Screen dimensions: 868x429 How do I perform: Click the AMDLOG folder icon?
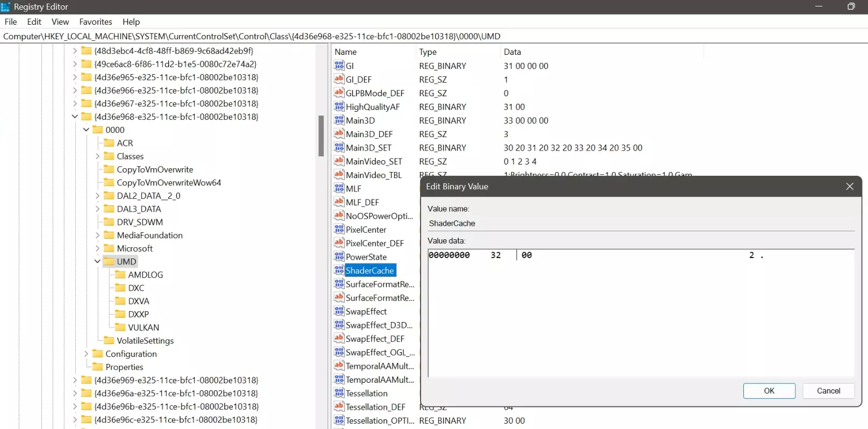pyautogui.click(x=120, y=275)
